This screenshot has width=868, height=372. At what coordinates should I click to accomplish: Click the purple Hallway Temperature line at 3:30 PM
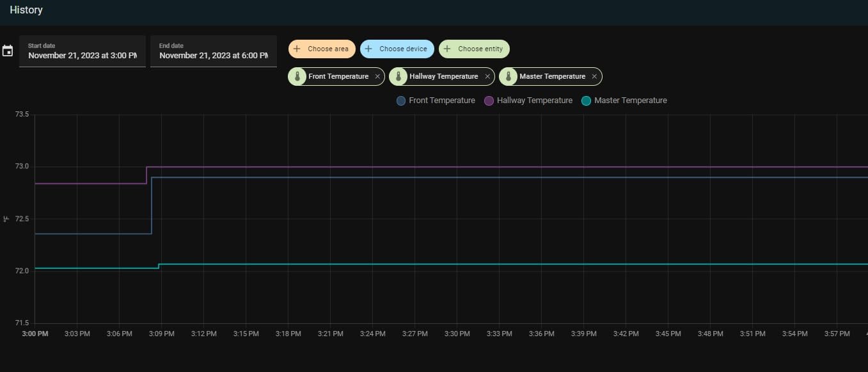pos(457,167)
